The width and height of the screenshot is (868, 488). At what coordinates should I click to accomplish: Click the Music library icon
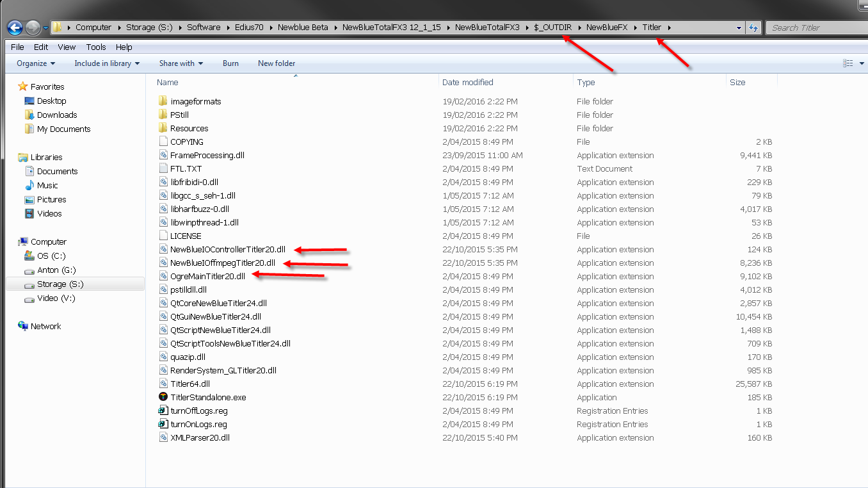click(29, 185)
